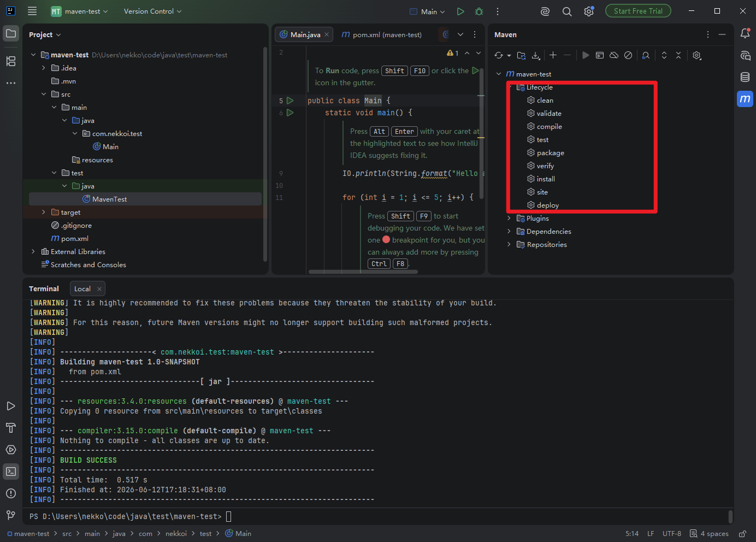Open Version Control dropdown

(x=152, y=11)
